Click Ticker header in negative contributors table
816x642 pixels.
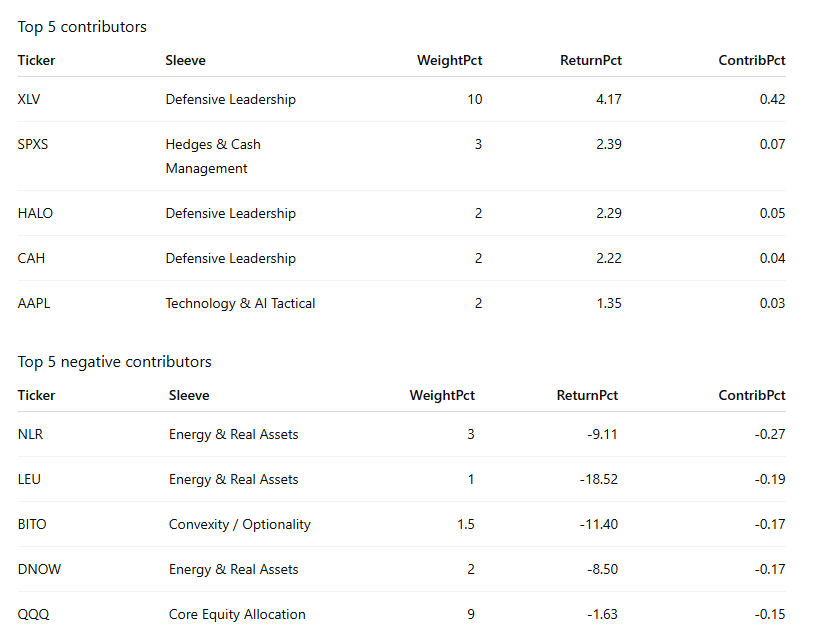click(36, 395)
